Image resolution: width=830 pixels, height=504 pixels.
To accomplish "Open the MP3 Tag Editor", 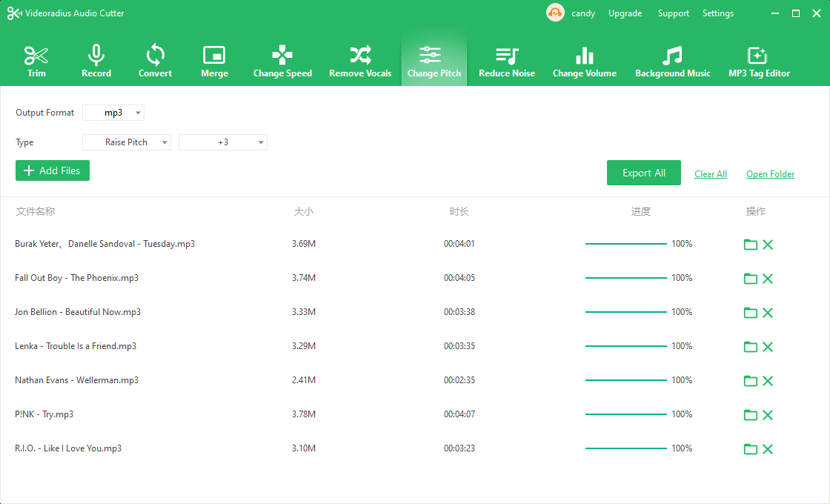I will pyautogui.click(x=759, y=62).
